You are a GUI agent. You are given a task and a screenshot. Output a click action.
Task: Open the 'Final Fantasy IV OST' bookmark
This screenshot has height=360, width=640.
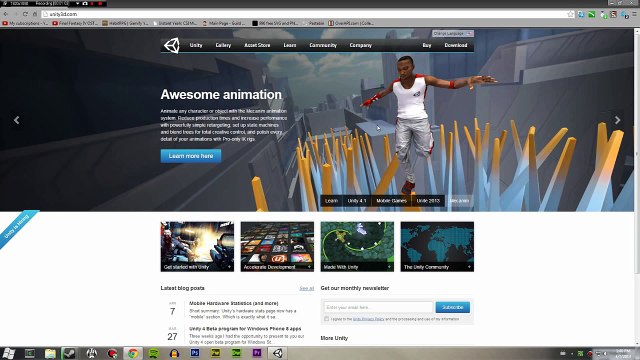[75, 23]
